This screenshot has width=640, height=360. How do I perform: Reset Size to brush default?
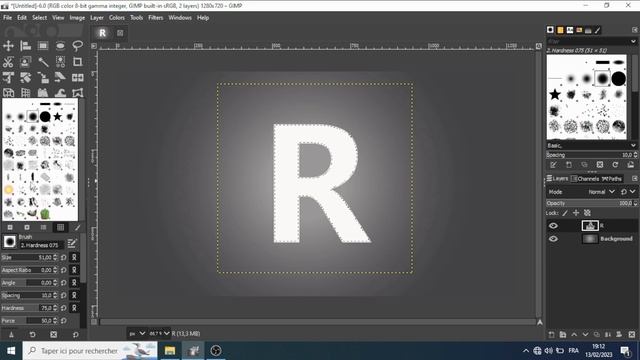tap(64, 258)
